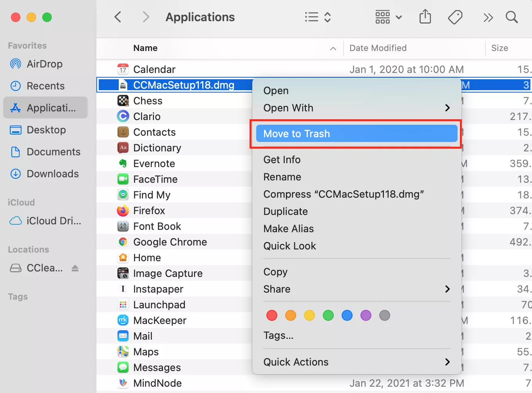Apply the green tag color swatch
This screenshot has width=532, height=393.
coord(328,315)
